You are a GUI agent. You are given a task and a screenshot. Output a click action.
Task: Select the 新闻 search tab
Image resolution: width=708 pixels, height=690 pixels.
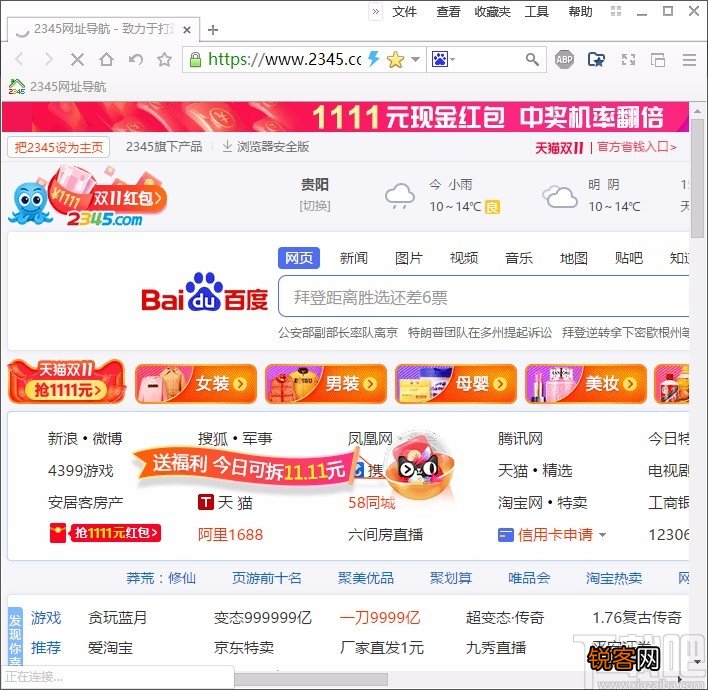click(354, 258)
